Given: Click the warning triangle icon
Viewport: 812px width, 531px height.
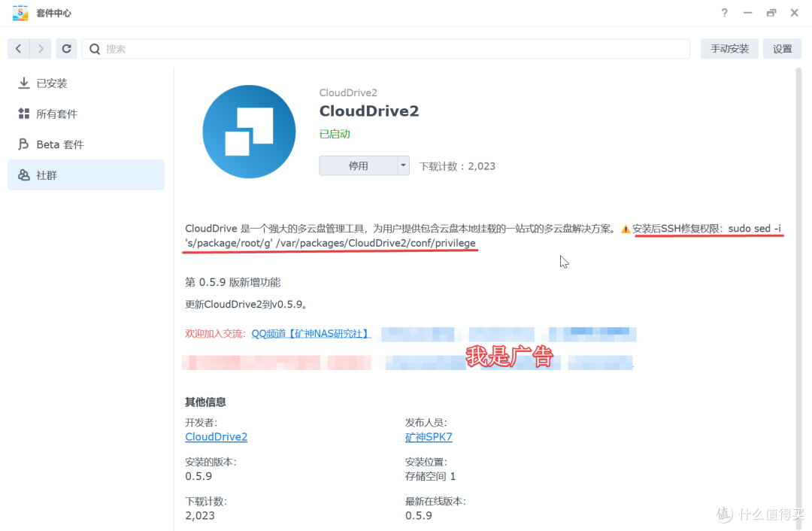Looking at the screenshot, I should (x=626, y=229).
